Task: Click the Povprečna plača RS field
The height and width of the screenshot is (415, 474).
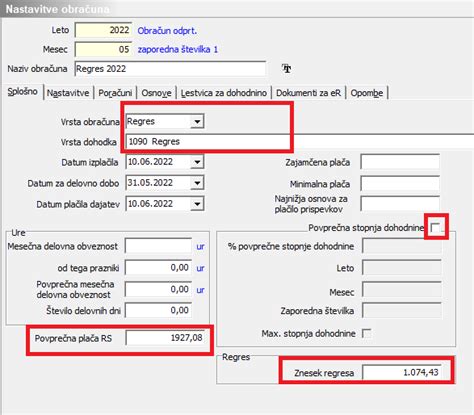Action: click(165, 338)
